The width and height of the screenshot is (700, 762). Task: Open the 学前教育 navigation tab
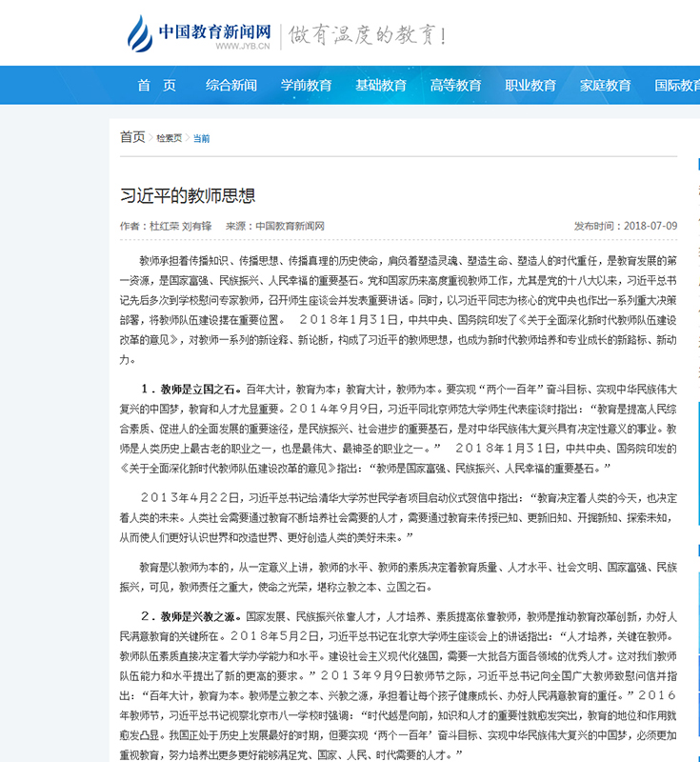coord(307,85)
